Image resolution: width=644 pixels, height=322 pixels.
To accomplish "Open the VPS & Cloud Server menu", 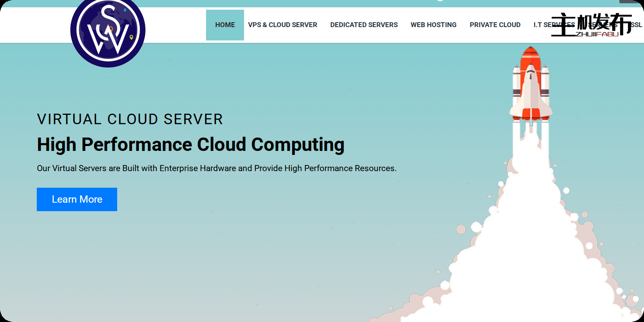I will pos(282,25).
